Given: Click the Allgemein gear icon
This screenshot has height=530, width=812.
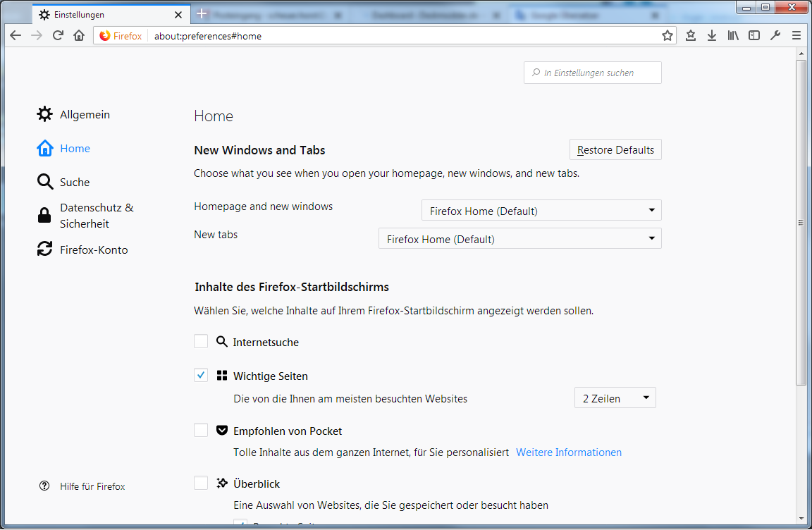Looking at the screenshot, I should pyautogui.click(x=44, y=114).
